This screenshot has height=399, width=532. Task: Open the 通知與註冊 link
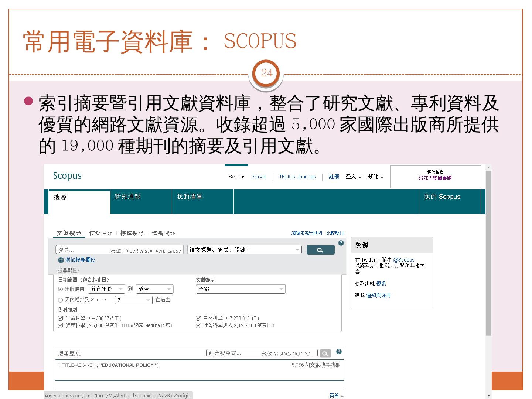[x=378, y=296]
